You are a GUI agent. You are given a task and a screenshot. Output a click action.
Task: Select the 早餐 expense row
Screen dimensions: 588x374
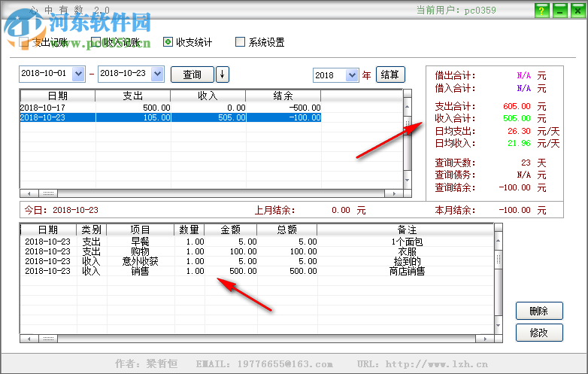pyautogui.click(x=257, y=242)
